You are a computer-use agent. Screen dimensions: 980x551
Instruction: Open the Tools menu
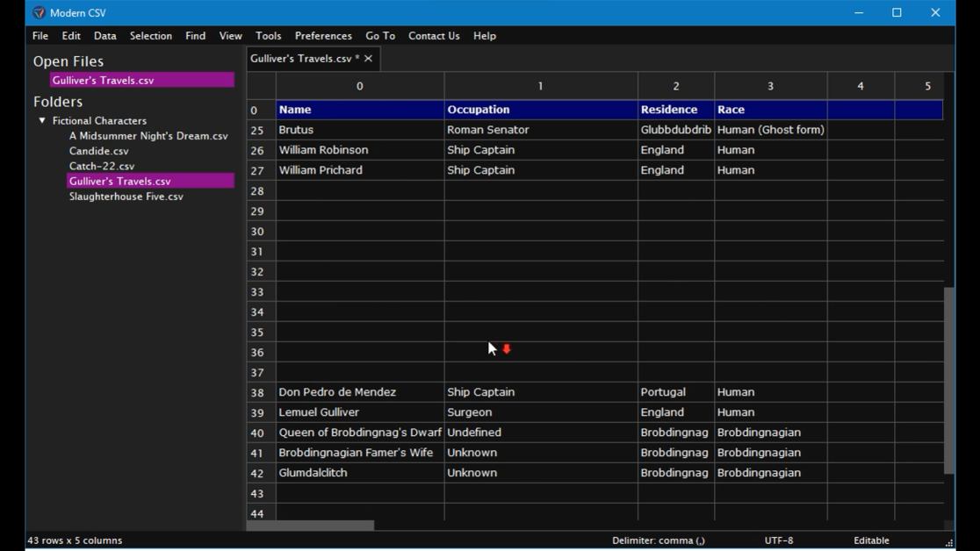pos(268,36)
